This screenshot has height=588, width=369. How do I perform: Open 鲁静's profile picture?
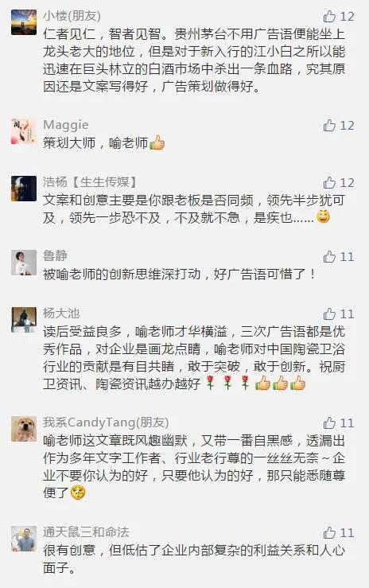click(24, 263)
